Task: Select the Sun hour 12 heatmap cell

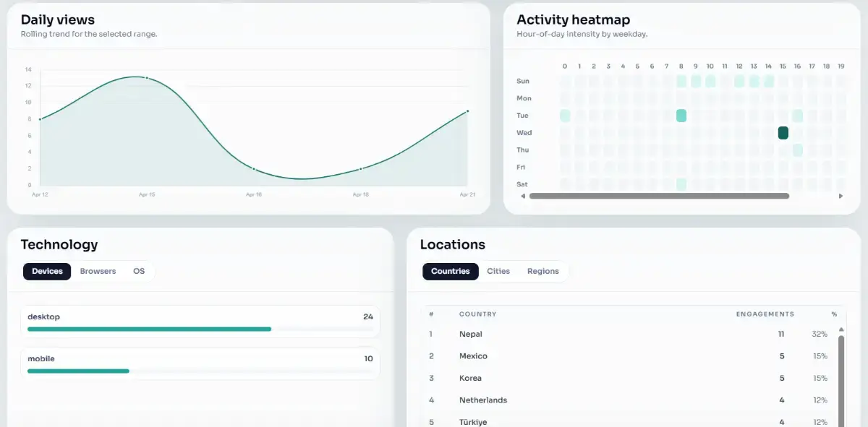Action: point(739,81)
